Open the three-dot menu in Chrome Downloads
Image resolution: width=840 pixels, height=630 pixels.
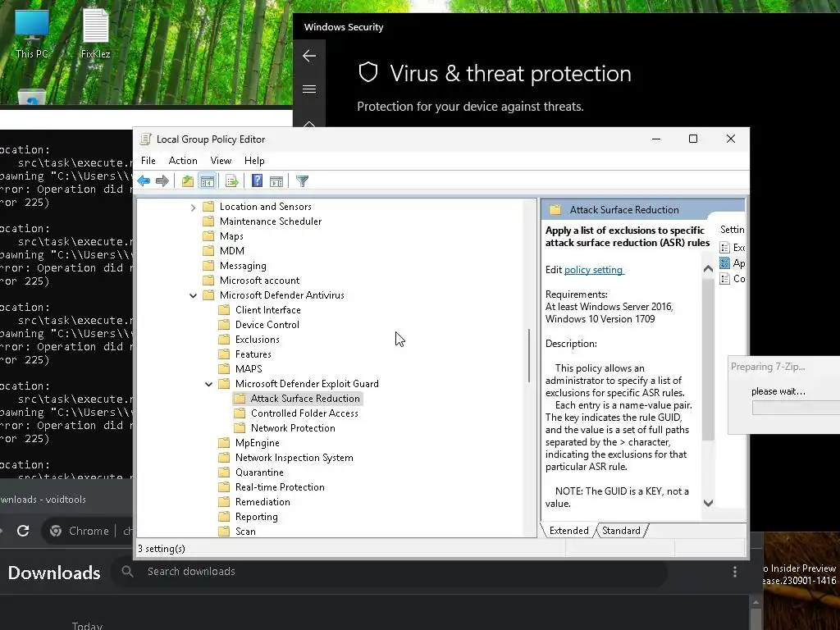[x=735, y=572]
